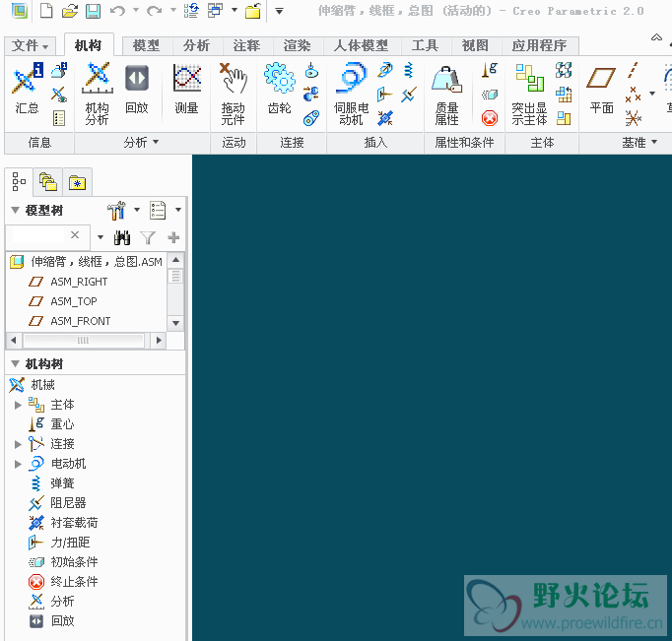Click the 回放 (Playback) ribbon icon
This screenshot has width=672, height=641.
point(137,95)
